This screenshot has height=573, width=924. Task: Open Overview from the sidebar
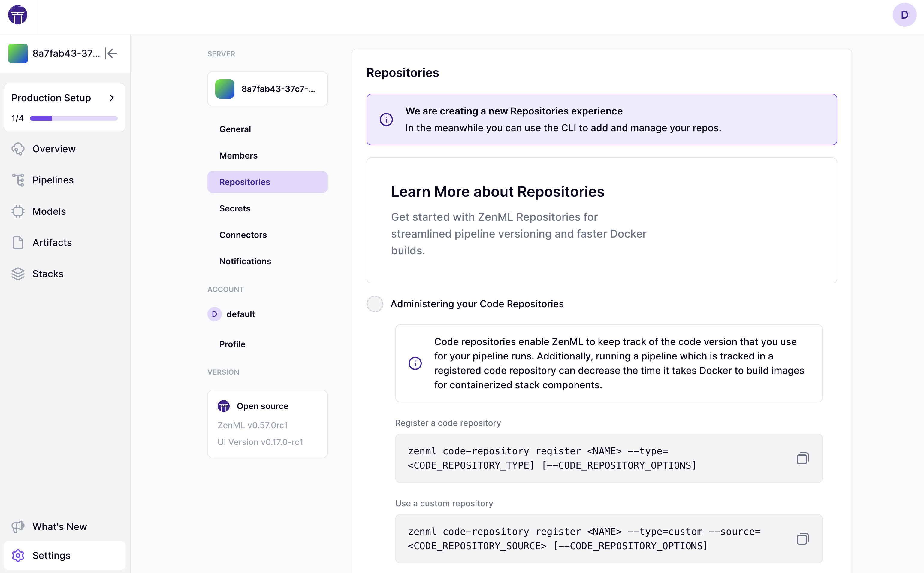pyautogui.click(x=54, y=149)
